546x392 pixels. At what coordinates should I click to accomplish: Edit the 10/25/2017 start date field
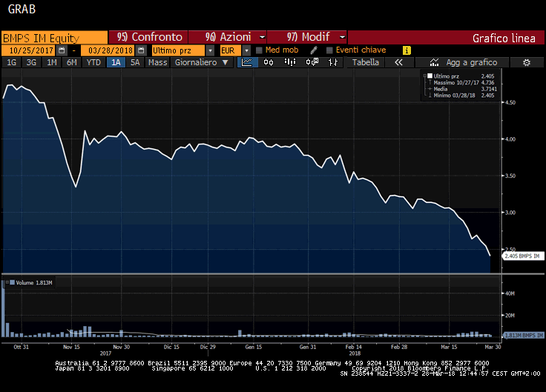coord(28,50)
